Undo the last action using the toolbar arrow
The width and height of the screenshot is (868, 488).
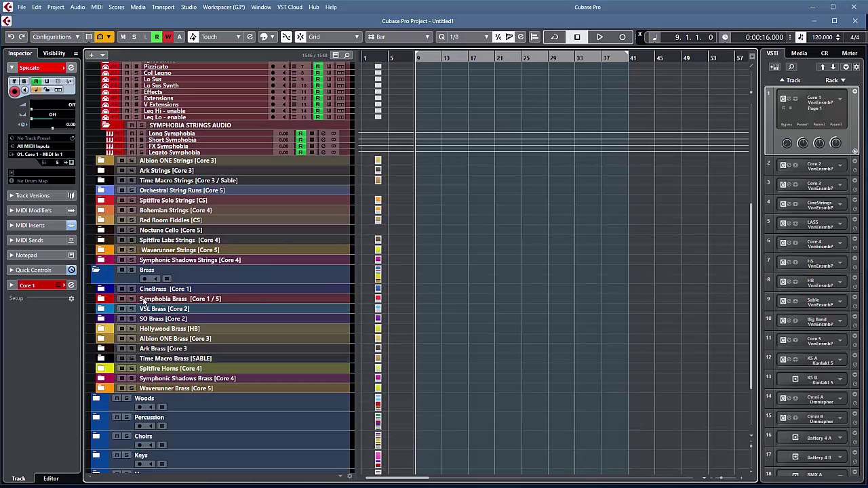coord(11,37)
